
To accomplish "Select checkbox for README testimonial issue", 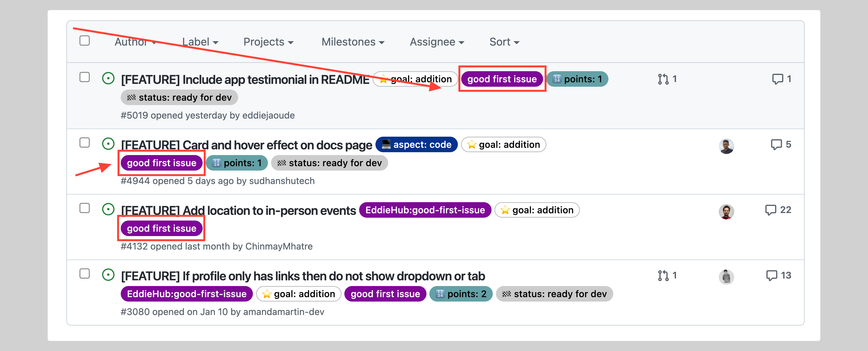I will tap(84, 77).
